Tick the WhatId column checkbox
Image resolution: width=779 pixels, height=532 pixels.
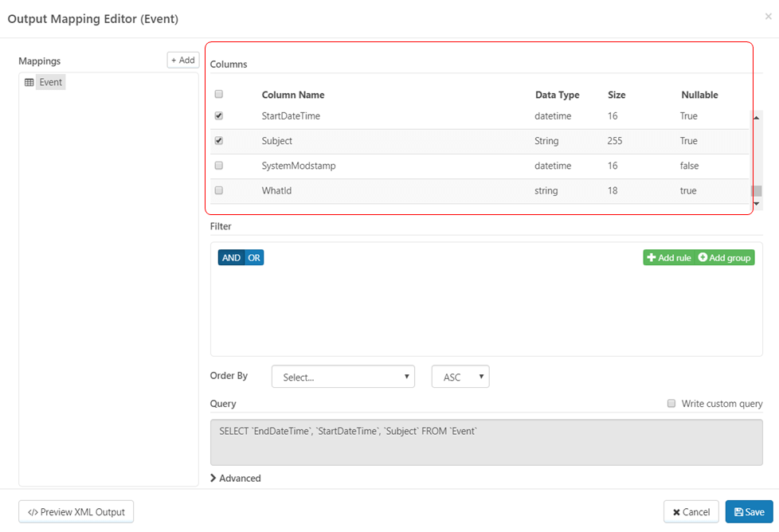click(219, 190)
